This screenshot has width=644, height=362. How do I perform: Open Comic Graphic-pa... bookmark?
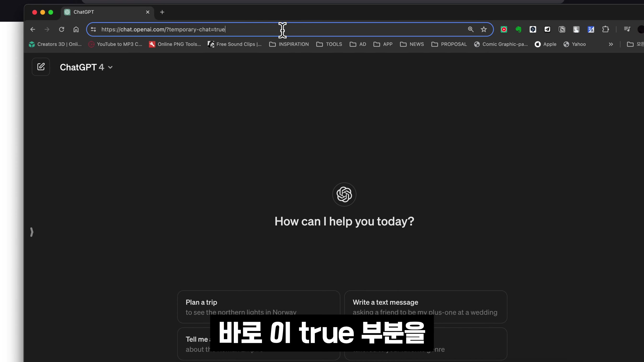(x=501, y=44)
